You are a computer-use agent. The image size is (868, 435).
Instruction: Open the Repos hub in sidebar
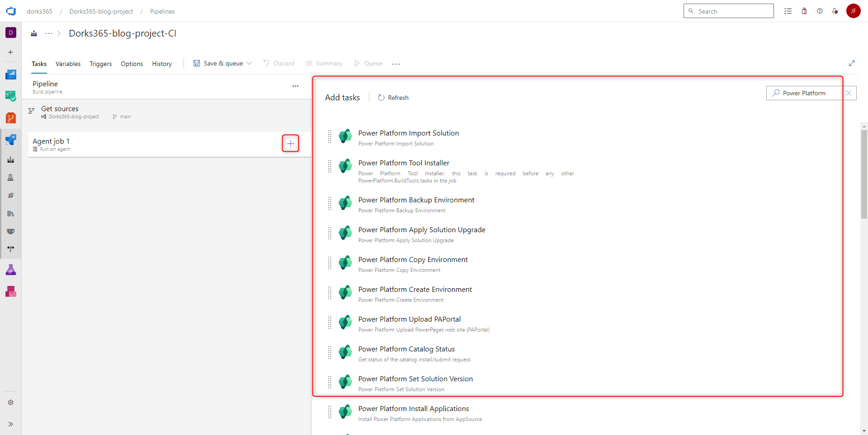[x=11, y=118]
